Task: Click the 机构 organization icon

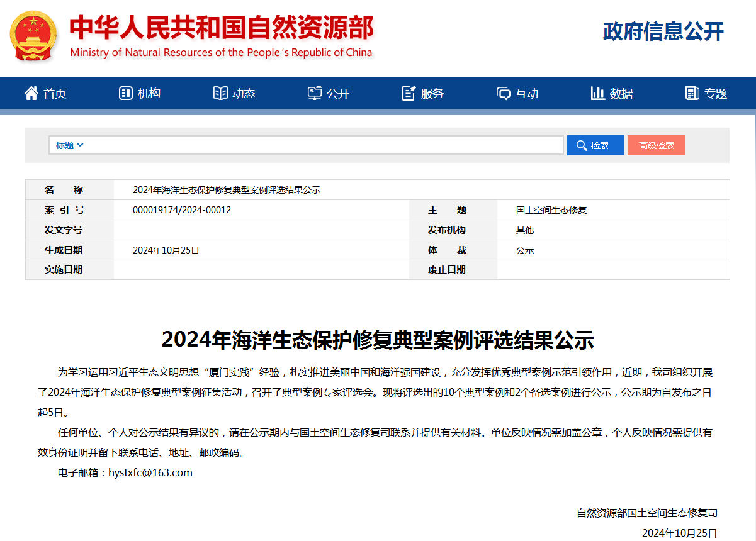Action: [125, 93]
